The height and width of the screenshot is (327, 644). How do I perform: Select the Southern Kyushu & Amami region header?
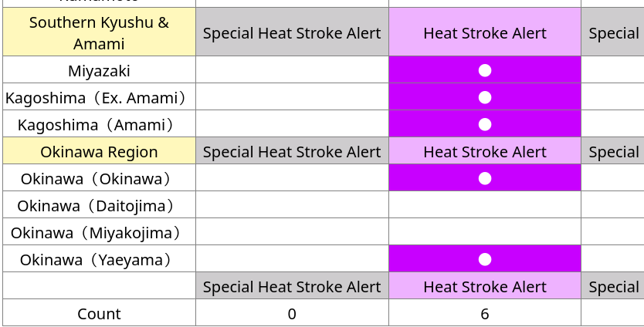[99, 32]
